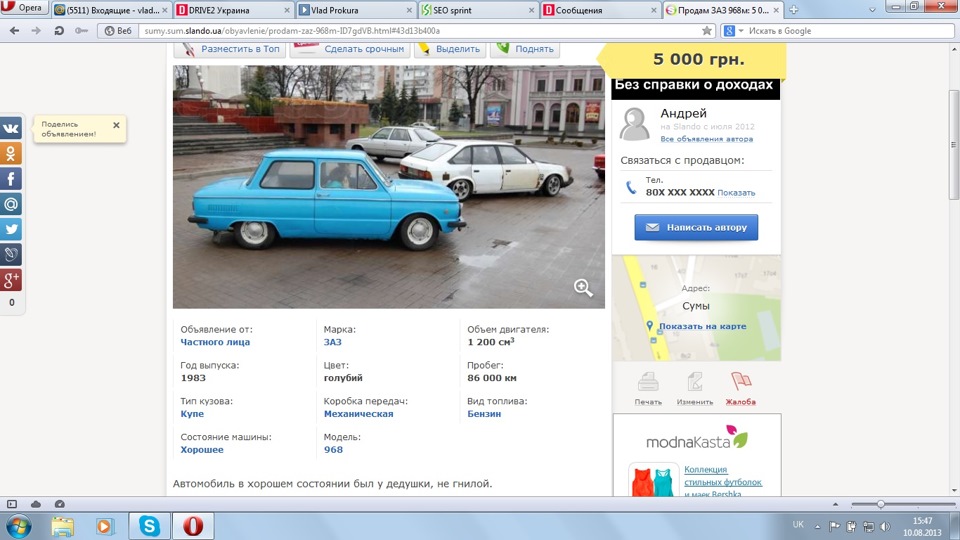
Task: Click the UK language indicator in tray
Action: pos(798,525)
